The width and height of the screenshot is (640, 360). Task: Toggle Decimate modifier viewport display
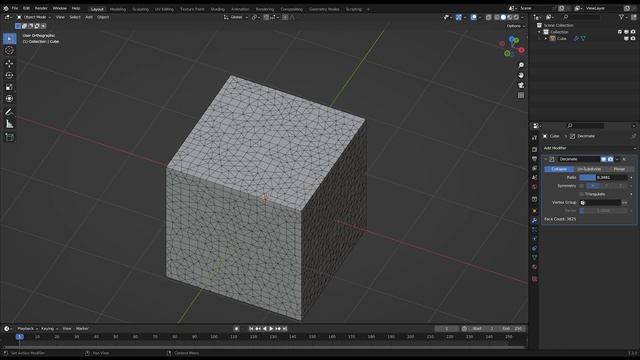click(x=603, y=159)
